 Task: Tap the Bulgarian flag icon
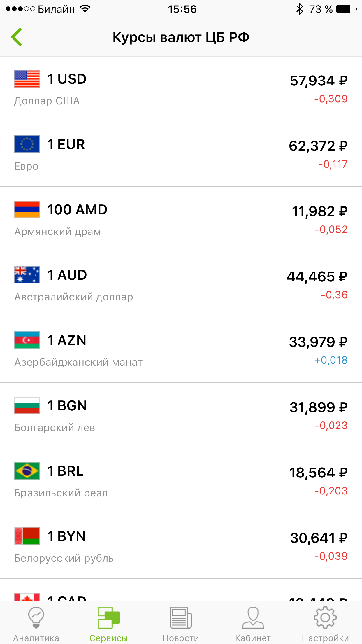click(x=27, y=405)
